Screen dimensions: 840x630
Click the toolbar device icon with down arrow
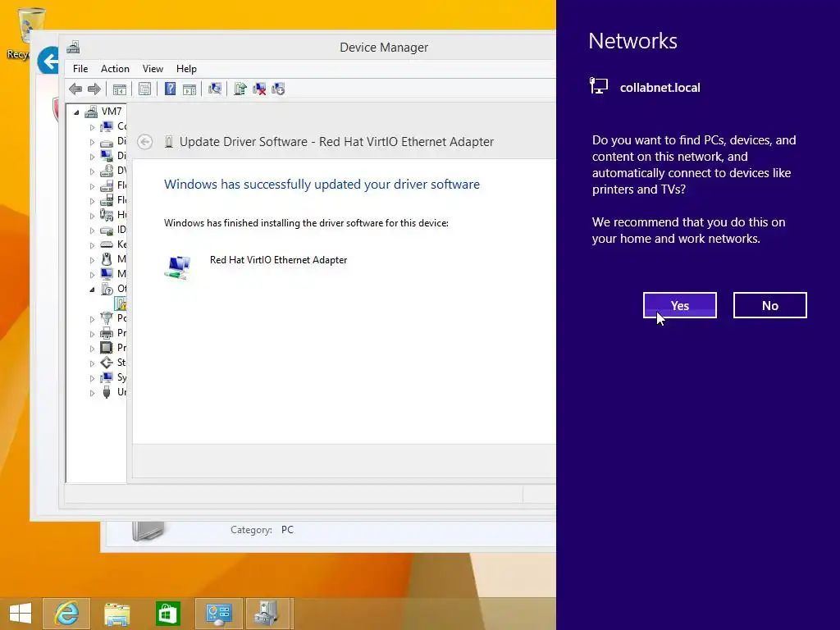pyautogui.click(x=278, y=89)
